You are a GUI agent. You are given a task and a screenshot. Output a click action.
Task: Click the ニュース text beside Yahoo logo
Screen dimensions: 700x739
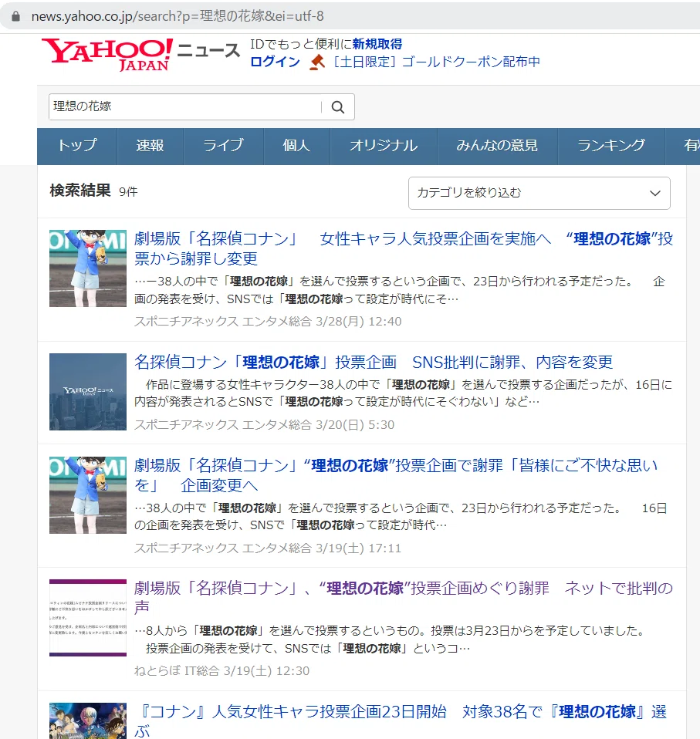(x=208, y=50)
